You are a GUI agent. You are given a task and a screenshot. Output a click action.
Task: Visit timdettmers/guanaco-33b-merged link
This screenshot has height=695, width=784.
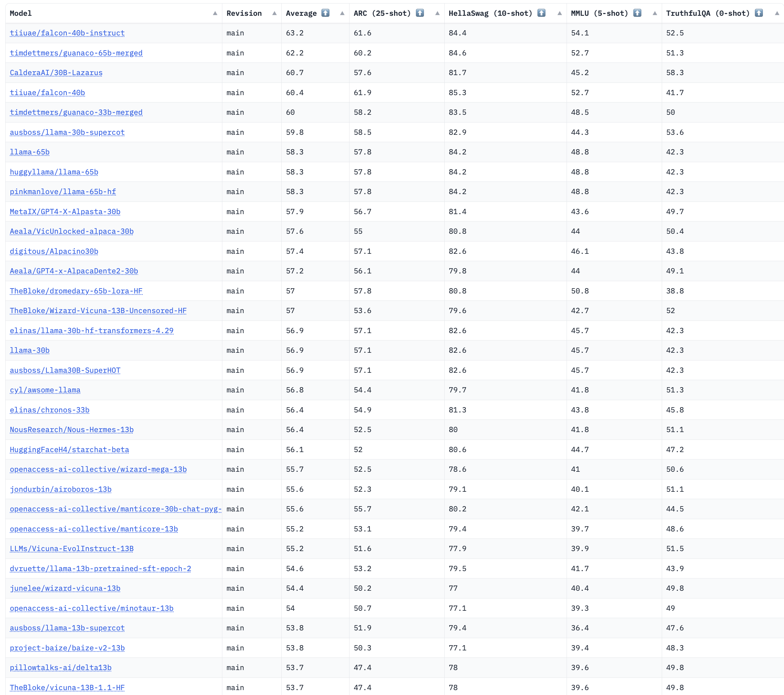click(x=76, y=112)
